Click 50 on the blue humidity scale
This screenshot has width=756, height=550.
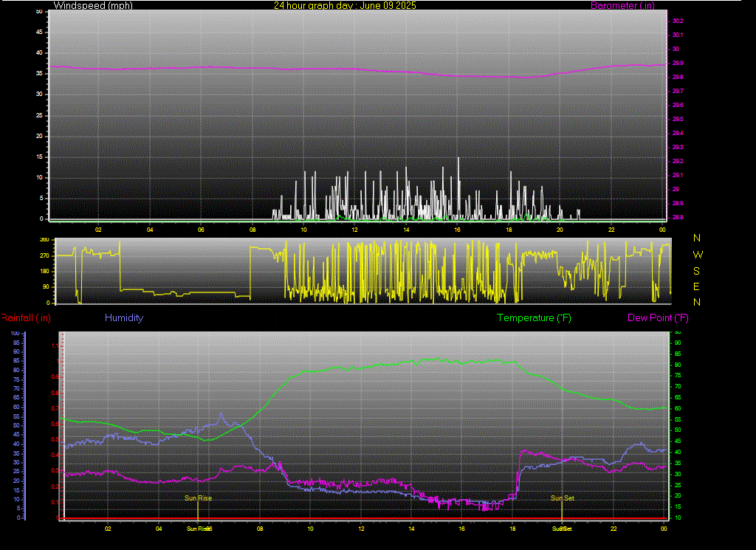tap(17, 425)
